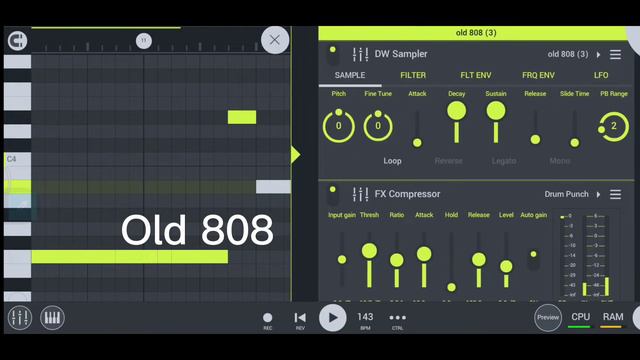Toggle the Auto gain switch
Viewport: 640px width, 360px height.
point(533,260)
